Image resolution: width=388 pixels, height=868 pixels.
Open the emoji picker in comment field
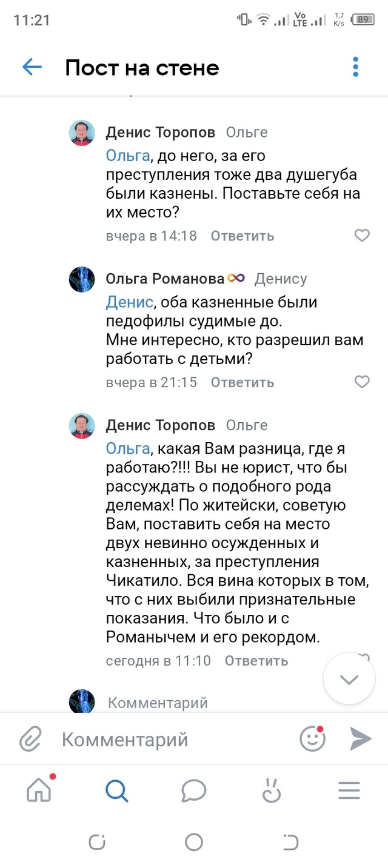pos(312,739)
